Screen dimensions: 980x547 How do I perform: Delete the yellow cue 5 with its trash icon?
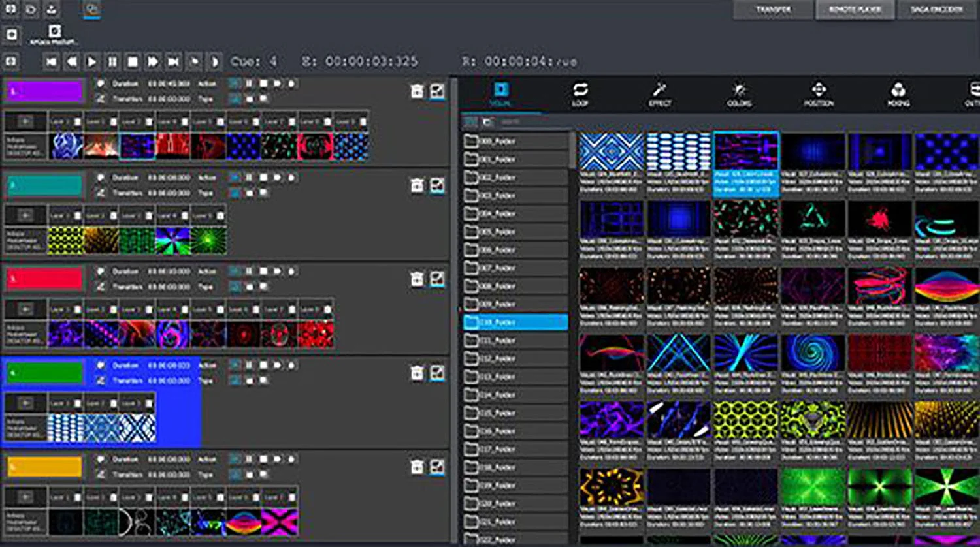pos(417,467)
